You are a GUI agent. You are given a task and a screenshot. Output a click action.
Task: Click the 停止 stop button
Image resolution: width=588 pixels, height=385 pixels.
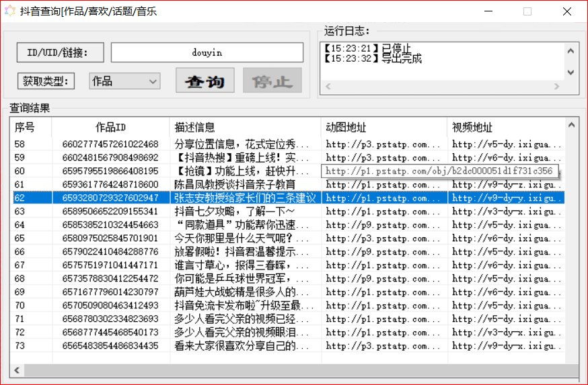pos(272,80)
